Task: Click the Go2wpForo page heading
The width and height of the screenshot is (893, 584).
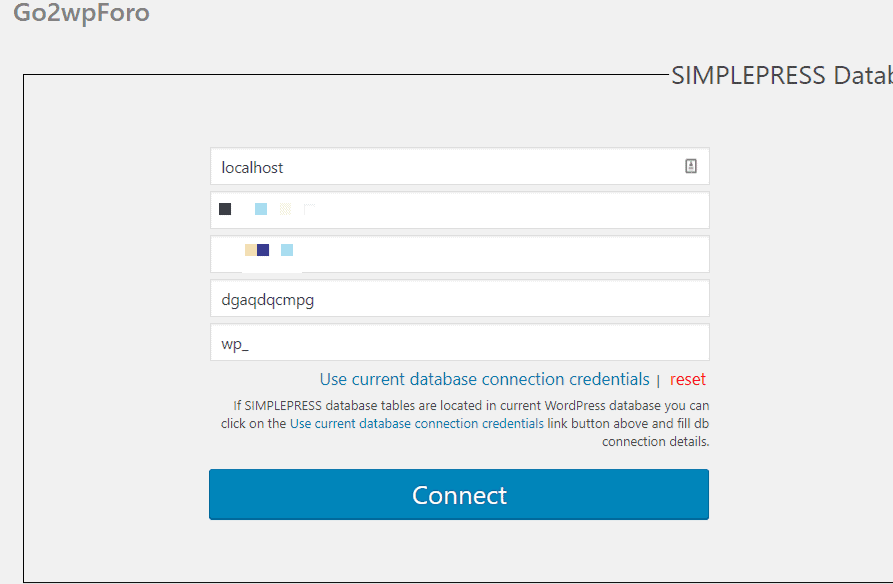Action: [x=81, y=13]
